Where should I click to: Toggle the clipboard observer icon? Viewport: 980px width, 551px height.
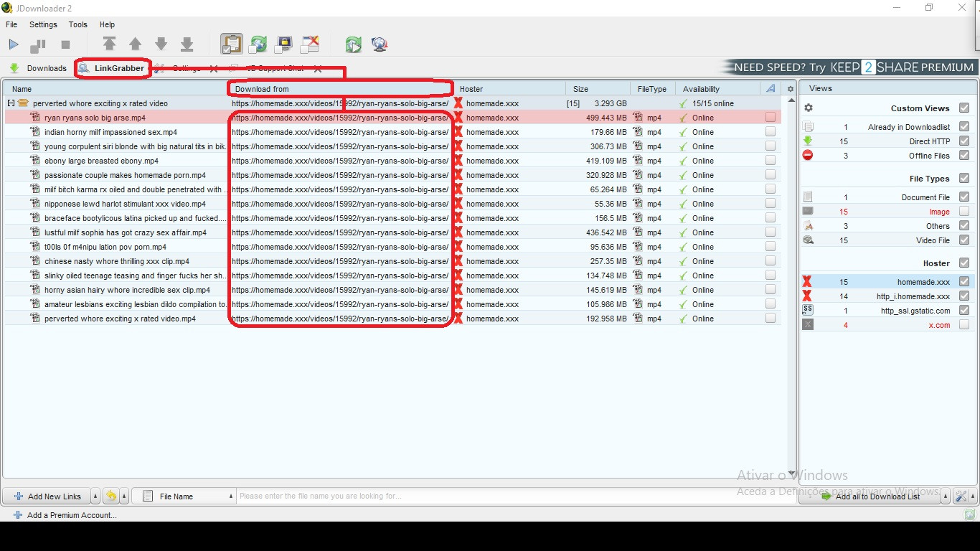pos(231,44)
